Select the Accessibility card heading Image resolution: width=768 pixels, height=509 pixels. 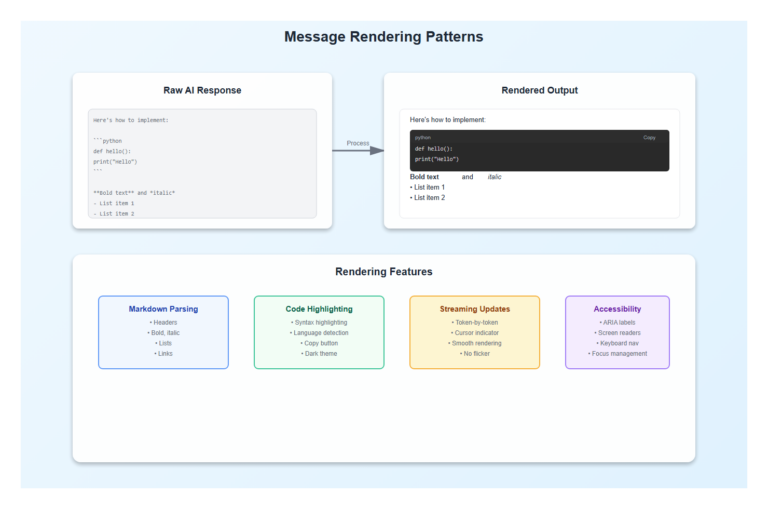click(x=617, y=309)
